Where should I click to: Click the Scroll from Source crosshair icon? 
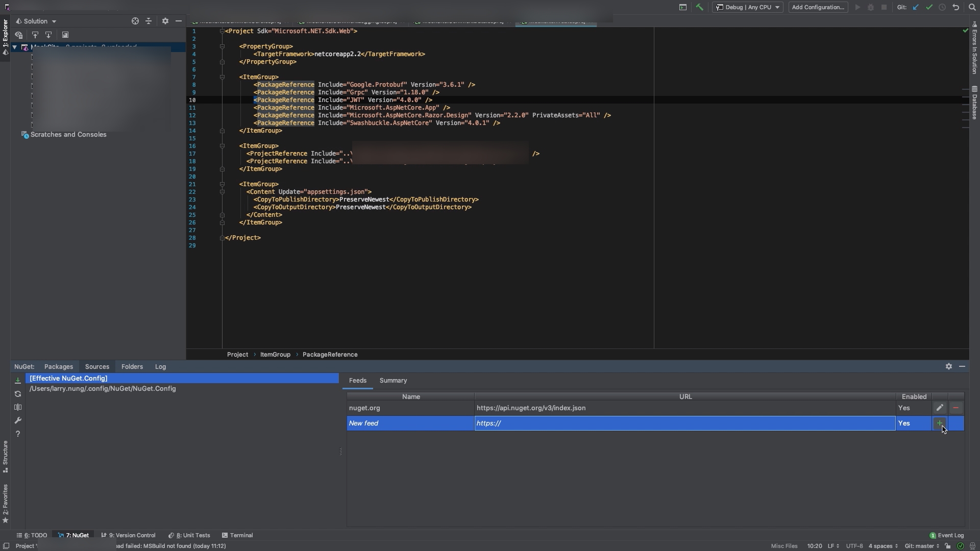(x=135, y=21)
